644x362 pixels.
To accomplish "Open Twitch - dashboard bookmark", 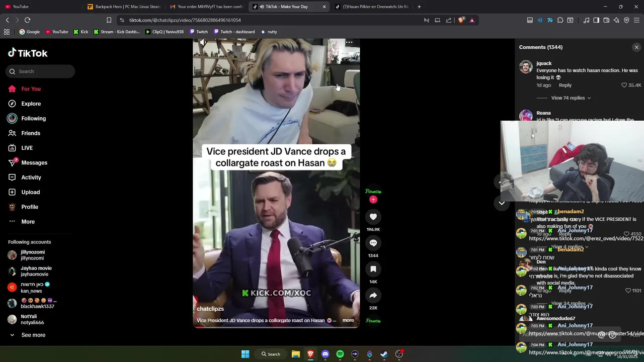I will pyautogui.click(x=234, y=32).
